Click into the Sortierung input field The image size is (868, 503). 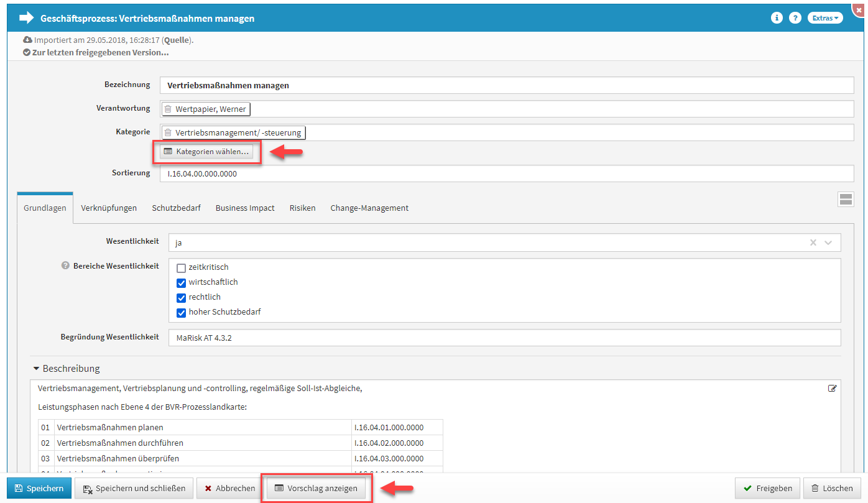pyautogui.click(x=506, y=174)
